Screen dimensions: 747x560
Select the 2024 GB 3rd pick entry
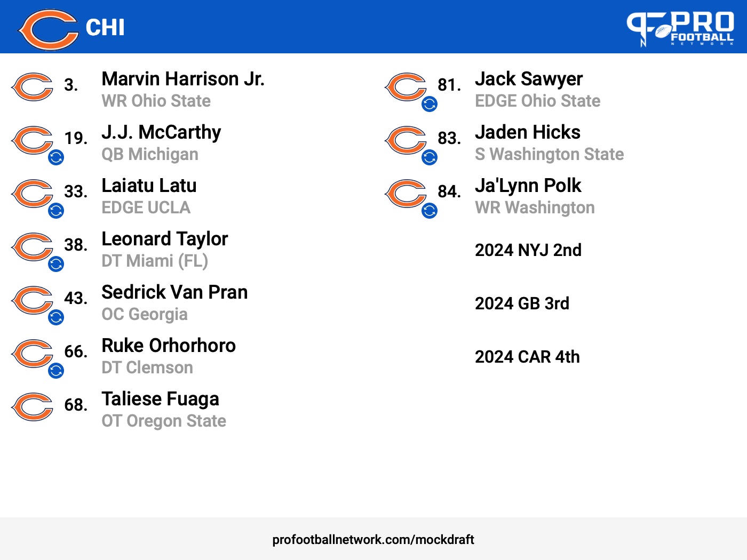(x=522, y=303)
